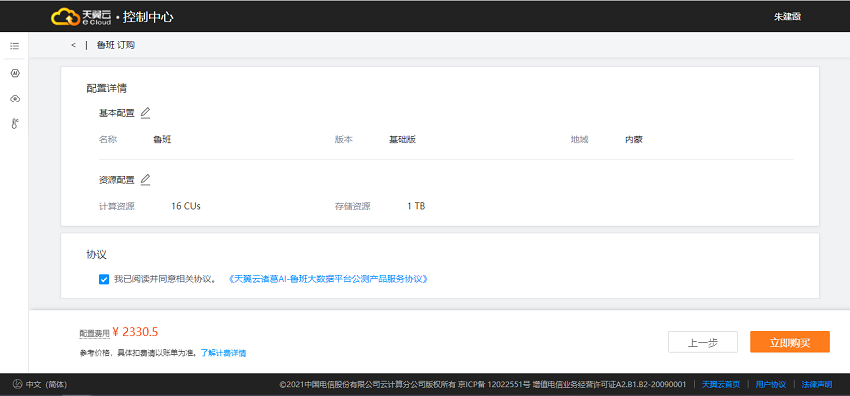Click the price ¥ 2330.5
The height and width of the screenshot is (396, 850).
(136, 332)
